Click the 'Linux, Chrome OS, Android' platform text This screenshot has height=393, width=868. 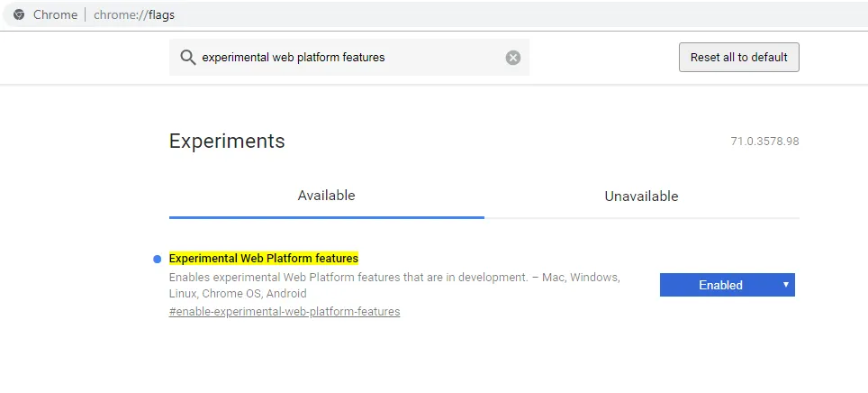[238, 294]
